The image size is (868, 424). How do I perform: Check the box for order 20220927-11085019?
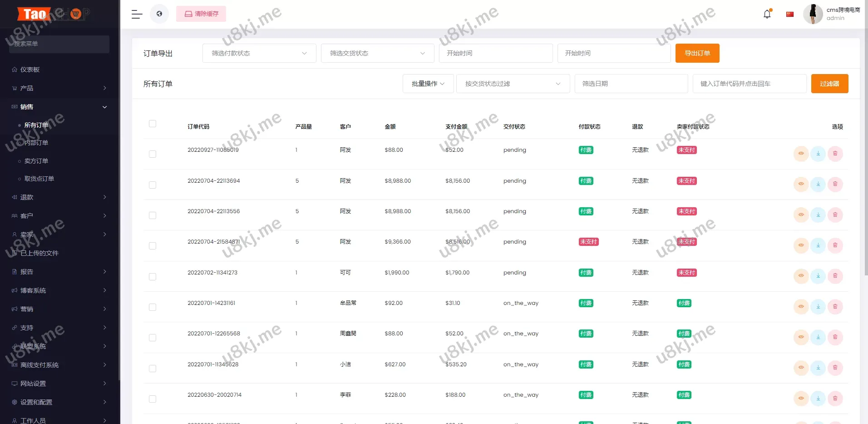[153, 154]
